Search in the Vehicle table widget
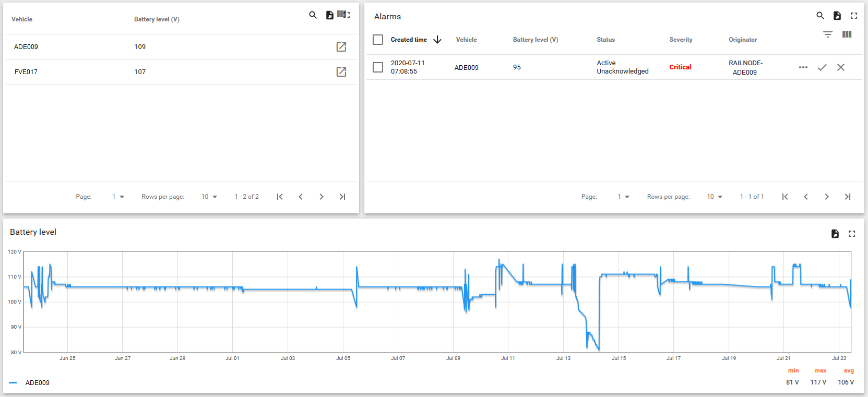 click(313, 15)
